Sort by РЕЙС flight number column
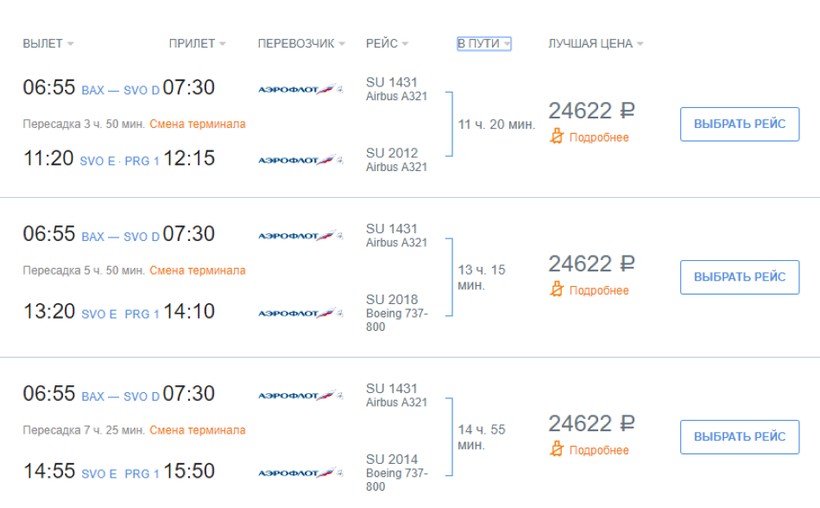 coord(387,43)
